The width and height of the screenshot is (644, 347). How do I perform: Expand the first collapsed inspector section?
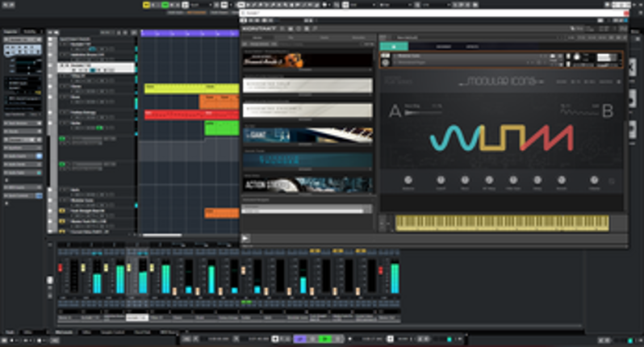coord(23,123)
